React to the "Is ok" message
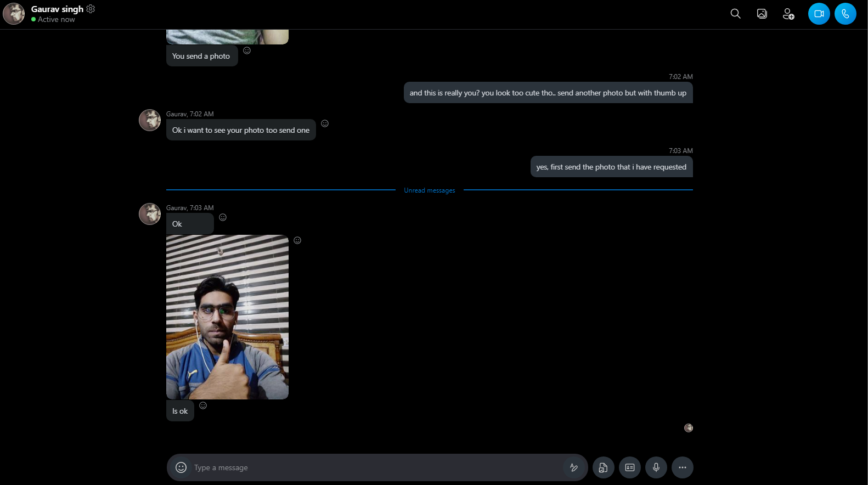Screen dimensions: 868x485 point(203,405)
